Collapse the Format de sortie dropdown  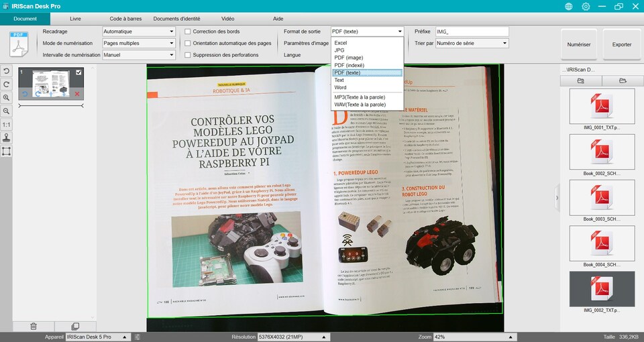[367, 32]
